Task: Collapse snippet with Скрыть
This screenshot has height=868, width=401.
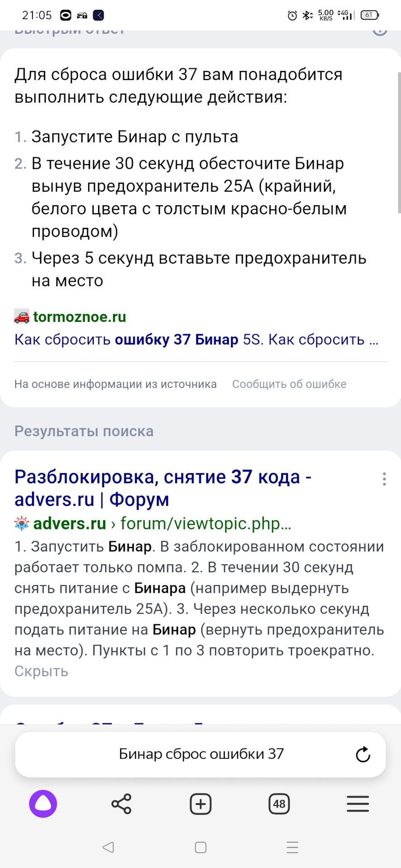Action: click(41, 671)
